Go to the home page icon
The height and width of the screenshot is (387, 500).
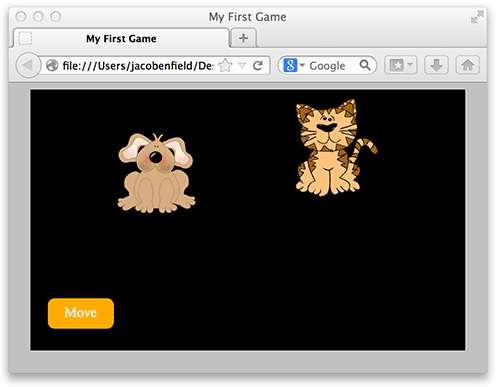tap(468, 65)
